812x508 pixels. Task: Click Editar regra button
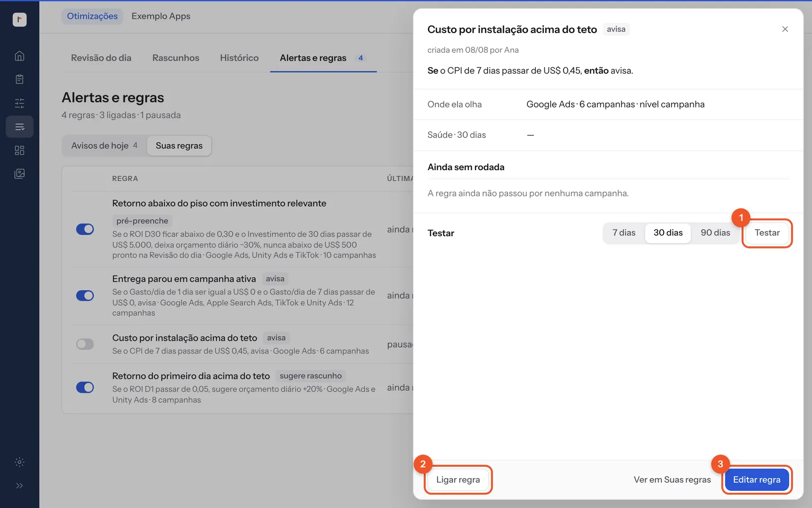point(757,480)
